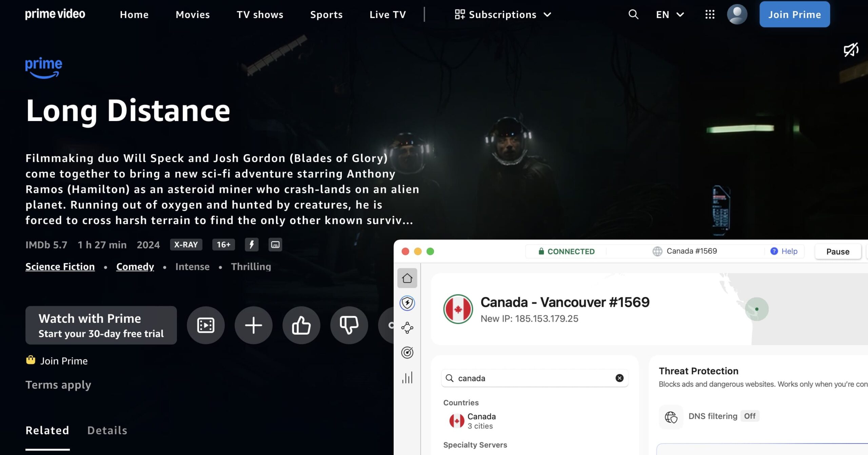This screenshot has height=455, width=868.
Task: View connection statistics in NordVPN sidebar
Action: point(407,377)
